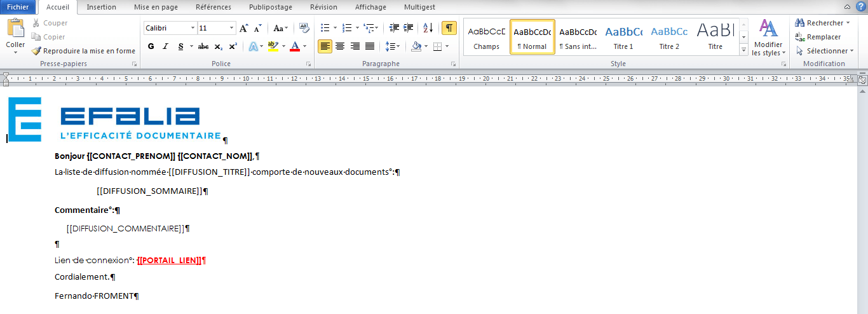Switch to the Insertion tab
This screenshot has height=314, width=868.
coord(101,7)
